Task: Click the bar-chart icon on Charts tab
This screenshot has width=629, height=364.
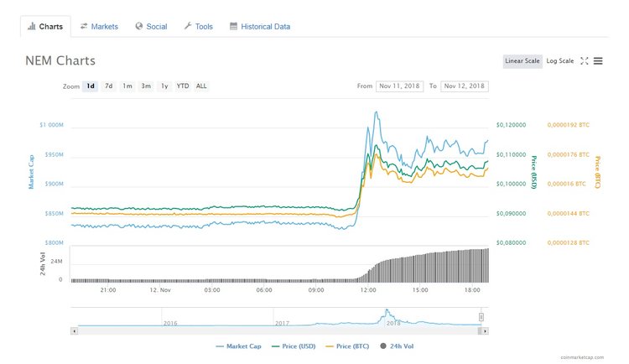Action: pos(31,27)
